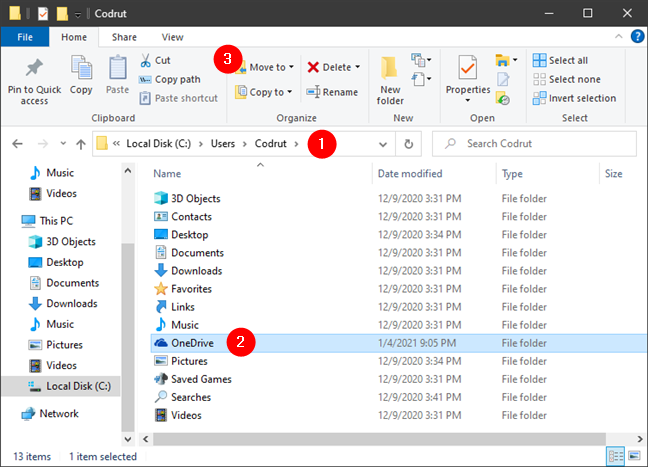Screen dimensions: 648x467
Task: Open Help via blue question mark
Action: pyautogui.click(x=637, y=36)
